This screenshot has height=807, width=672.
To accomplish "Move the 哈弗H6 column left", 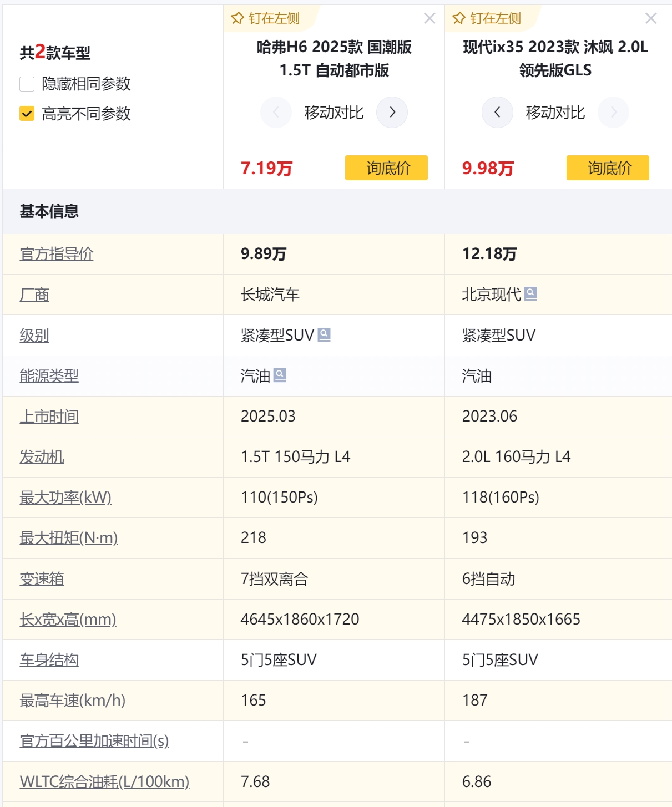I will 276,113.
